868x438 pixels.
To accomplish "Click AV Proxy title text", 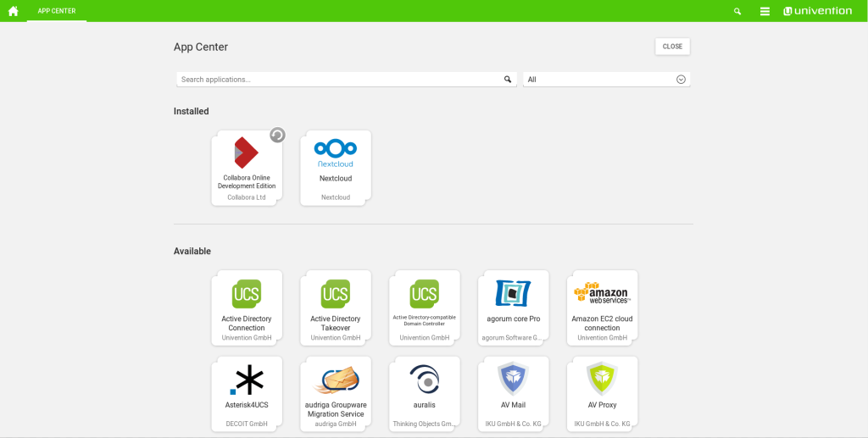I will (603, 405).
